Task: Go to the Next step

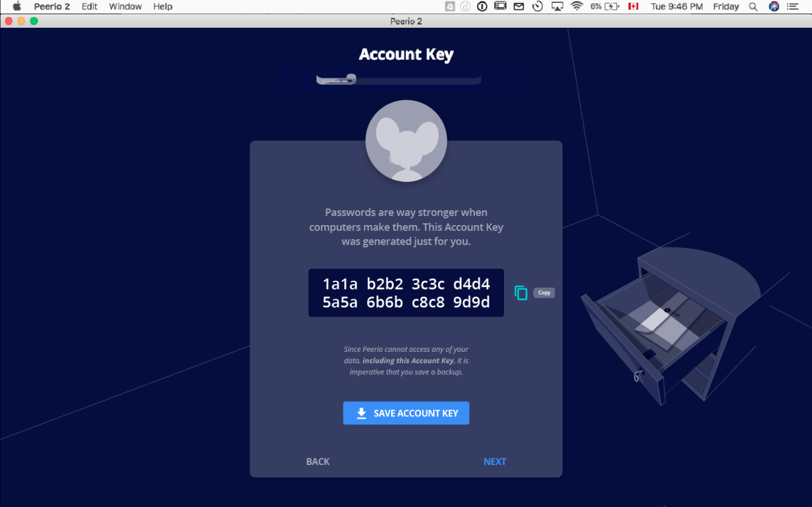Action: pyautogui.click(x=495, y=461)
